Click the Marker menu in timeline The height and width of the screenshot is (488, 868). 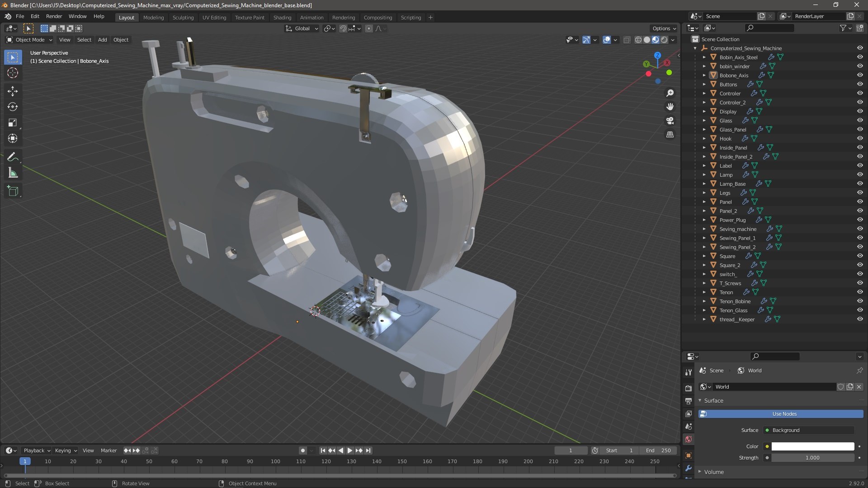click(x=108, y=450)
